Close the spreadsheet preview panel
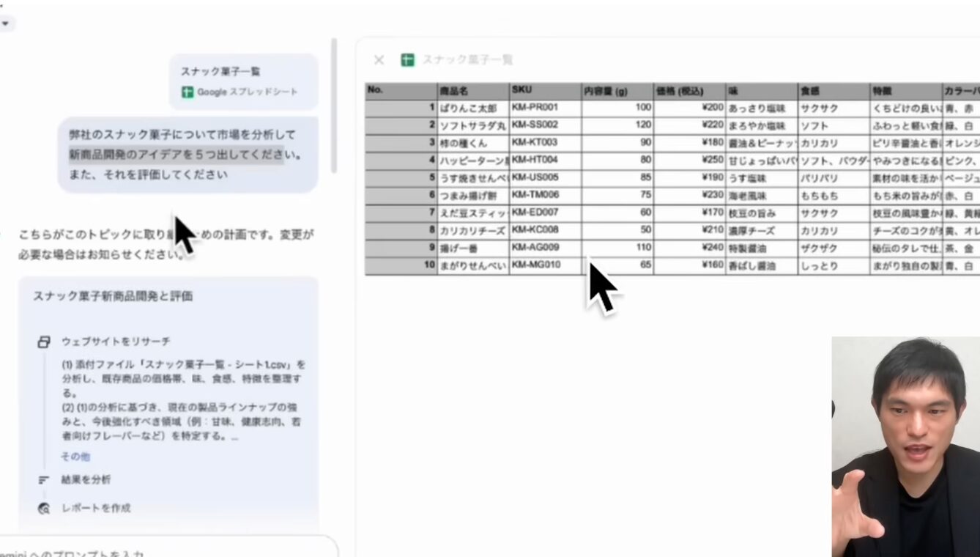 point(379,60)
